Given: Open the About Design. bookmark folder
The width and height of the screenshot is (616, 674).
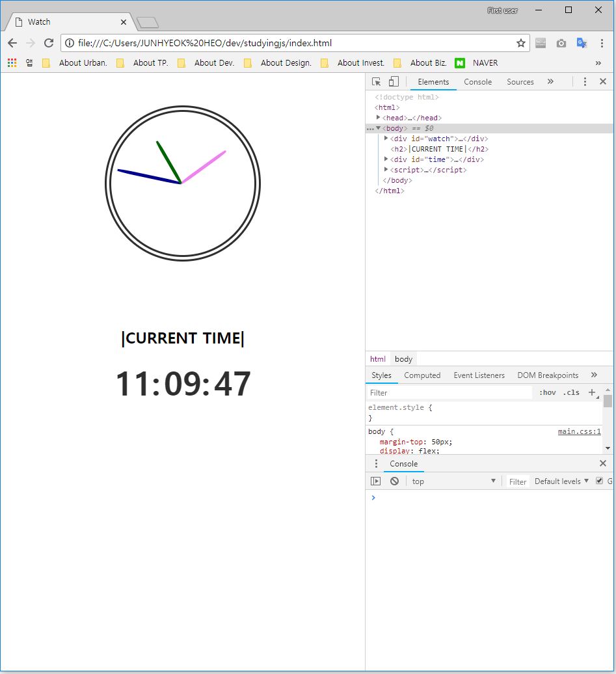Looking at the screenshot, I should tap(277, 62).
